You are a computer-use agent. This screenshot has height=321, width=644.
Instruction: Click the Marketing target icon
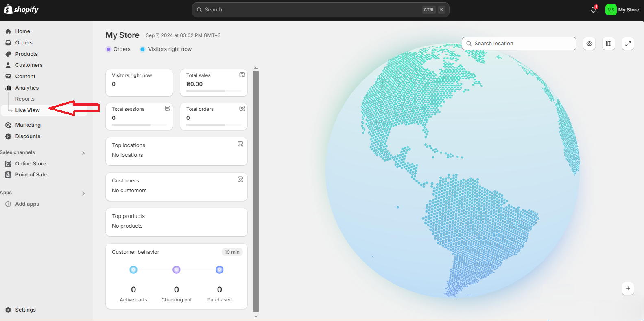(8, 125)
